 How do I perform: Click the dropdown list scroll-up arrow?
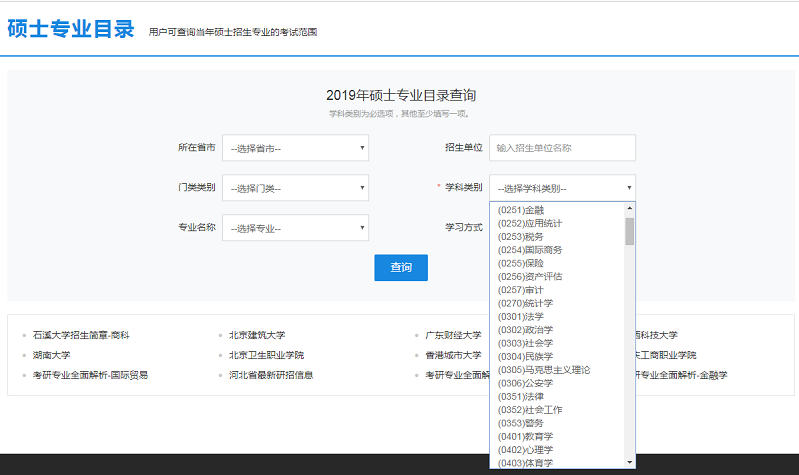click(x=630, y=208)
